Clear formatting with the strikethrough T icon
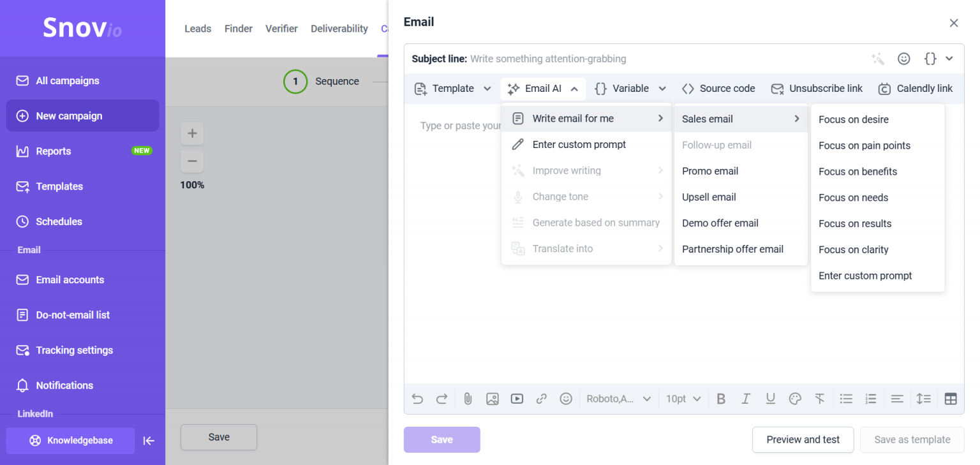980x465 pixels. [820, 399]
